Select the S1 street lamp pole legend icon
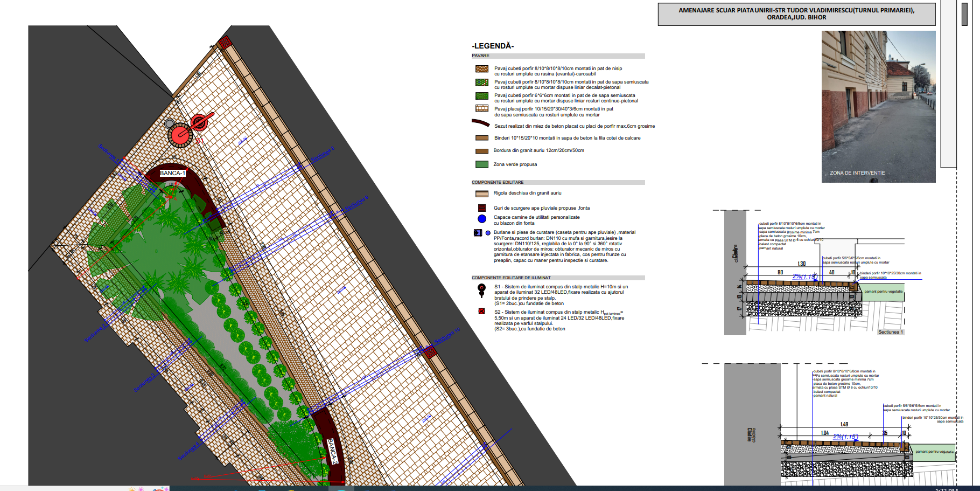Viewport: 980px width, 491px height. (481, 291)
